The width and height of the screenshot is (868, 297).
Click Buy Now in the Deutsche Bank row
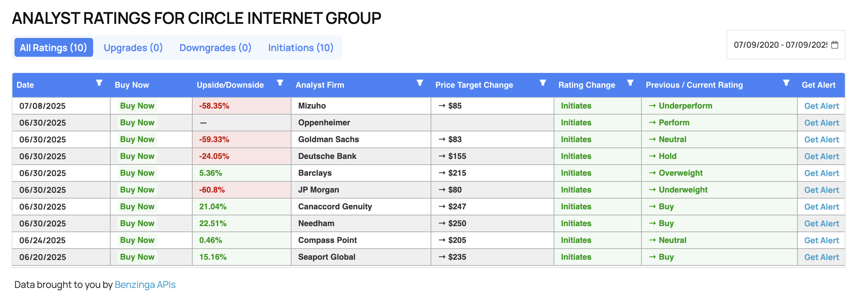pyautogui.click(x=137, y=156)
